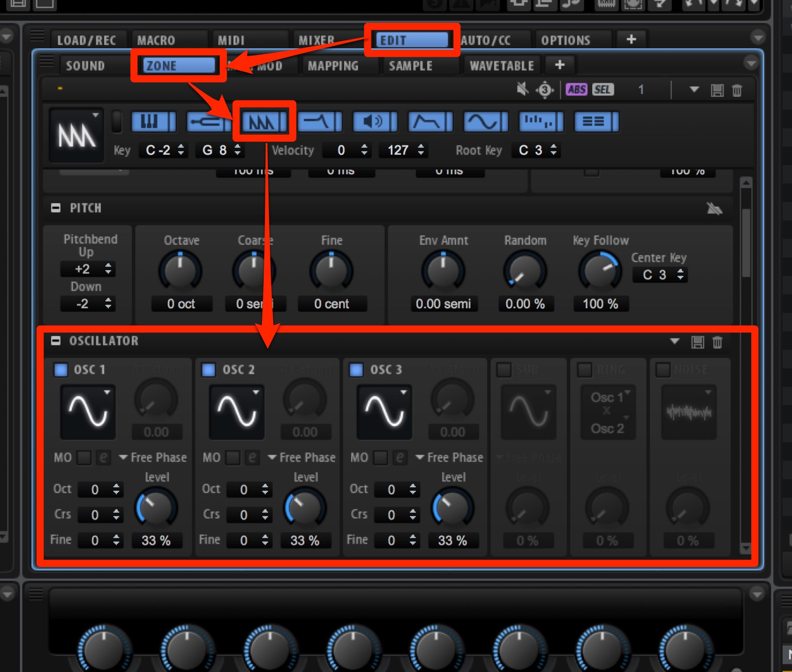Enable the SUB oscillator checkbox
The image size is (792, 672).
pyautogui.click(x=504, y=370)
